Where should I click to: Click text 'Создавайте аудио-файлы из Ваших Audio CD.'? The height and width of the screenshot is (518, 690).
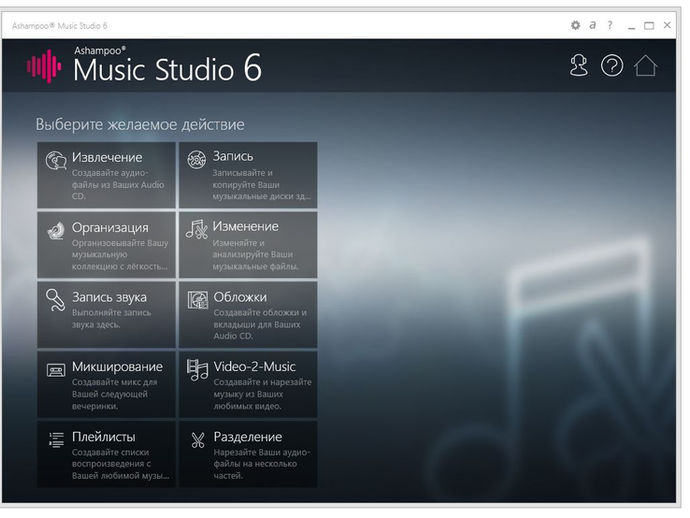118,184
